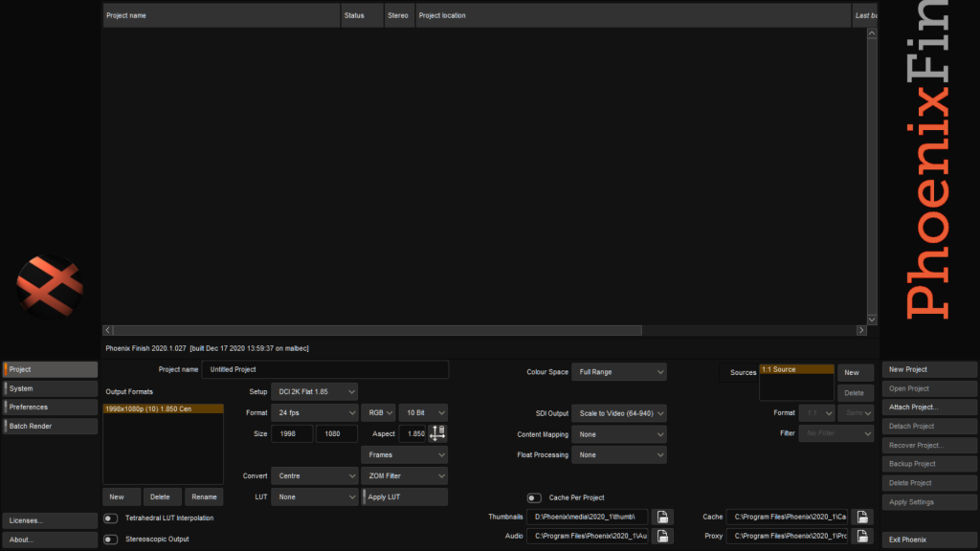The width and height of the screenshot is (980, 551).
Task: Click Backup Project button
Action: [929, 464]
